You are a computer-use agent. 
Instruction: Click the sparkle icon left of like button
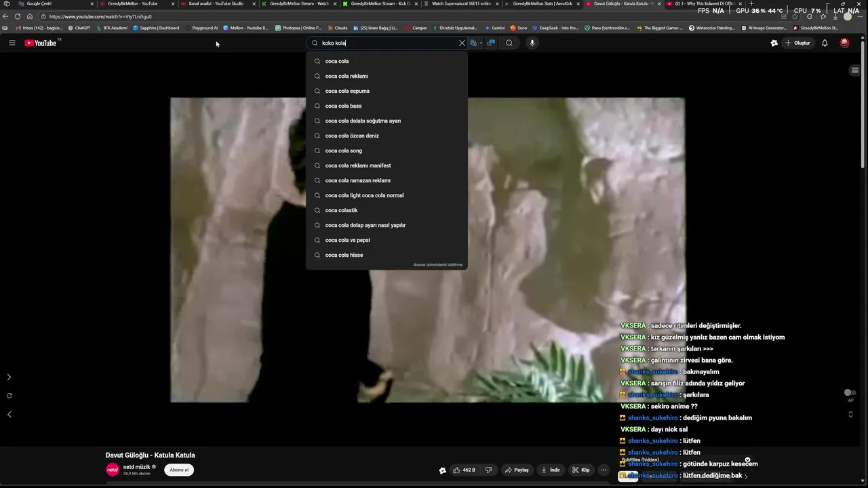point(442,470)
